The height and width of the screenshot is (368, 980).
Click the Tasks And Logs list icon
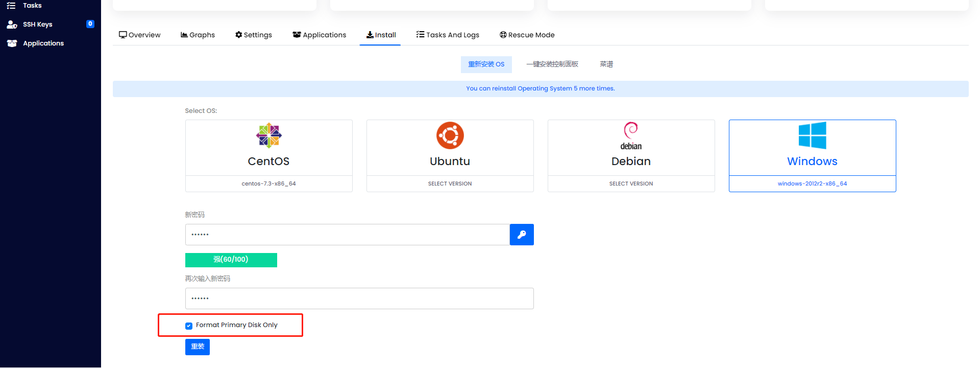click(x=420, y=34)
